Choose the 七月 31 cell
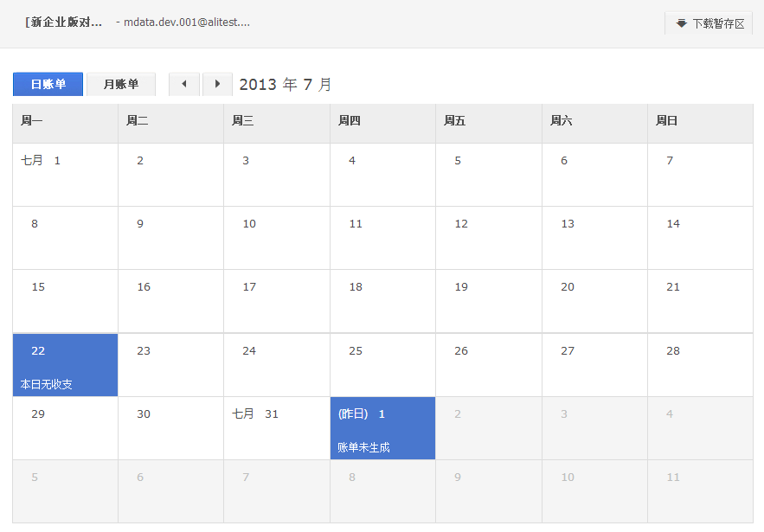 pyautogui.click(x=277, y=428)
